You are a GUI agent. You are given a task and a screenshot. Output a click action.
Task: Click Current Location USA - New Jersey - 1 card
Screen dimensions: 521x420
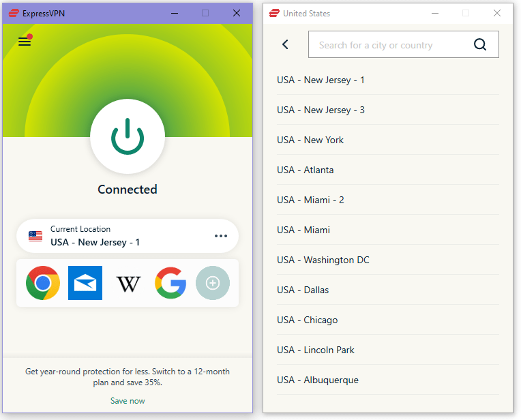coord(128,236)
